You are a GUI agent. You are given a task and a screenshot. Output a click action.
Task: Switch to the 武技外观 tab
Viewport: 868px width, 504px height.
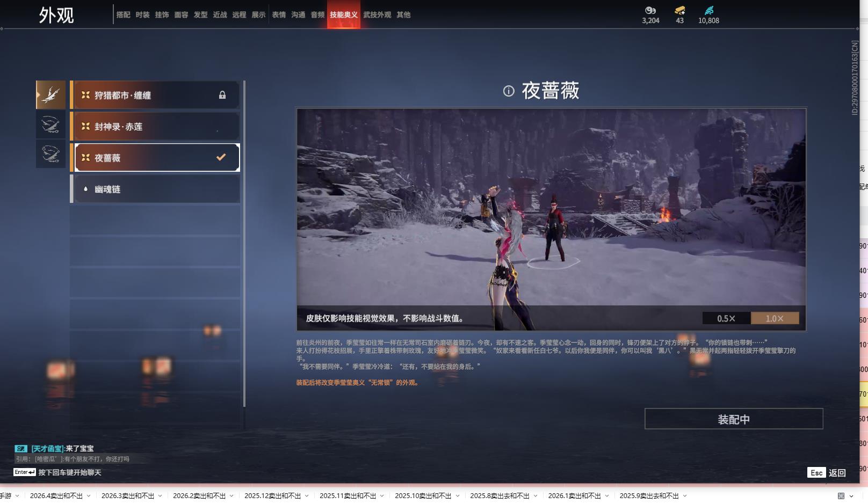(378, 15)
